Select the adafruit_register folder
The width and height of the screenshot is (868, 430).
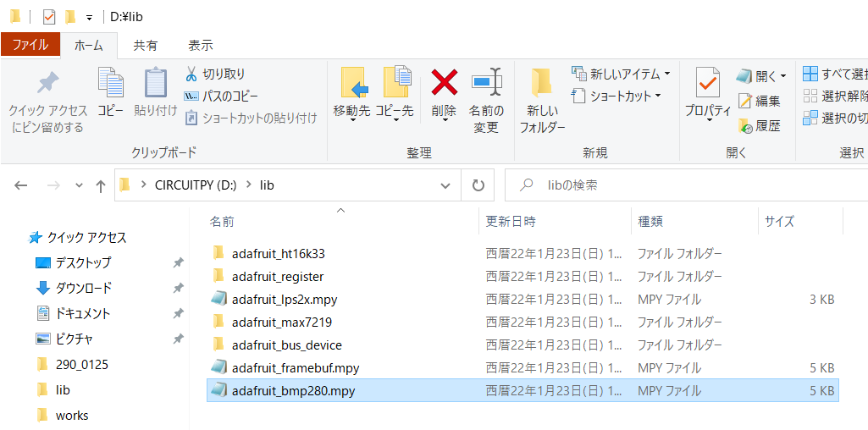tap(278, 276)
